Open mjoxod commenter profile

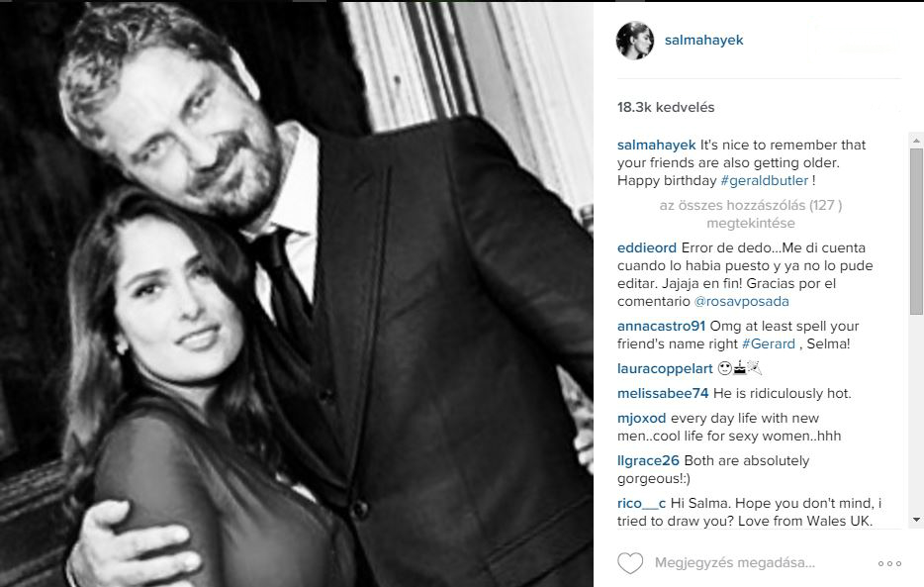click(641, 418)
